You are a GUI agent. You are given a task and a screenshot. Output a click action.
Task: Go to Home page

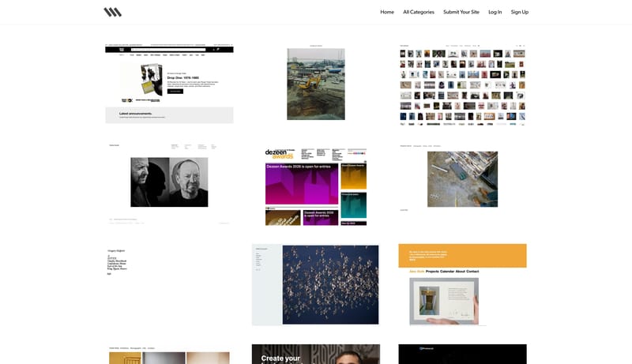pyautogui.click(x=387, y=12)
